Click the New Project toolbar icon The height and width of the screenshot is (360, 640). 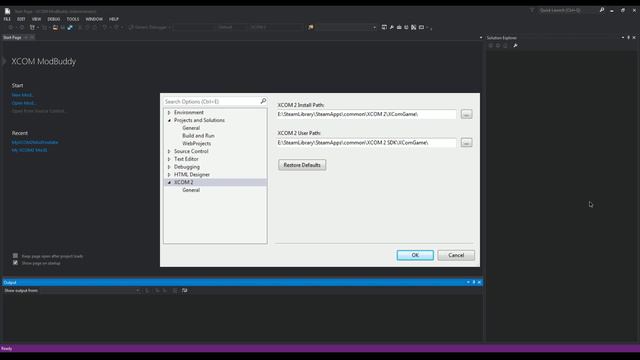pyautogui.click(x=32, y=27)
